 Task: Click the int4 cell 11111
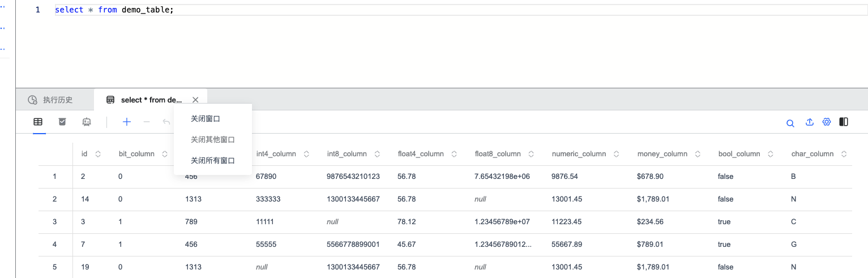[265, 222]
